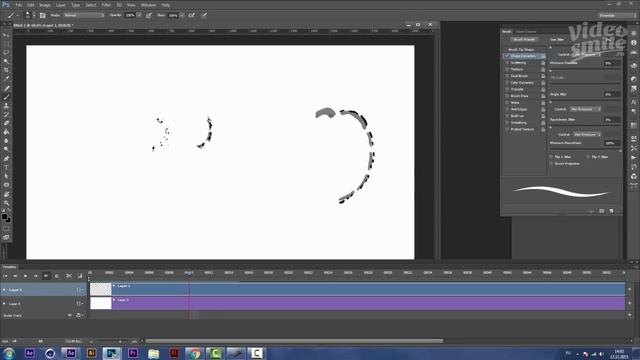Image resolution: width=640 pixels, height=360 pixels.
Task: Toggle the Brush panel button in options bar
Action: coord(42,16)
